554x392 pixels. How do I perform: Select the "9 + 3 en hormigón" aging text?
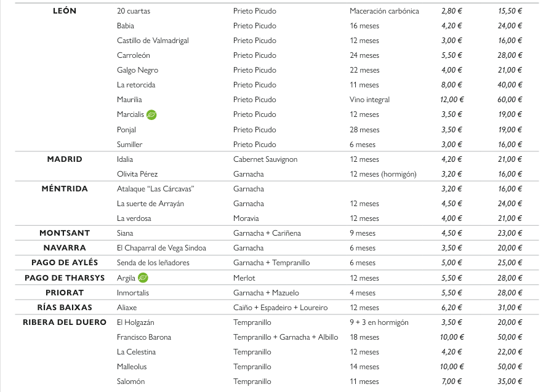[x=379, y=322]
